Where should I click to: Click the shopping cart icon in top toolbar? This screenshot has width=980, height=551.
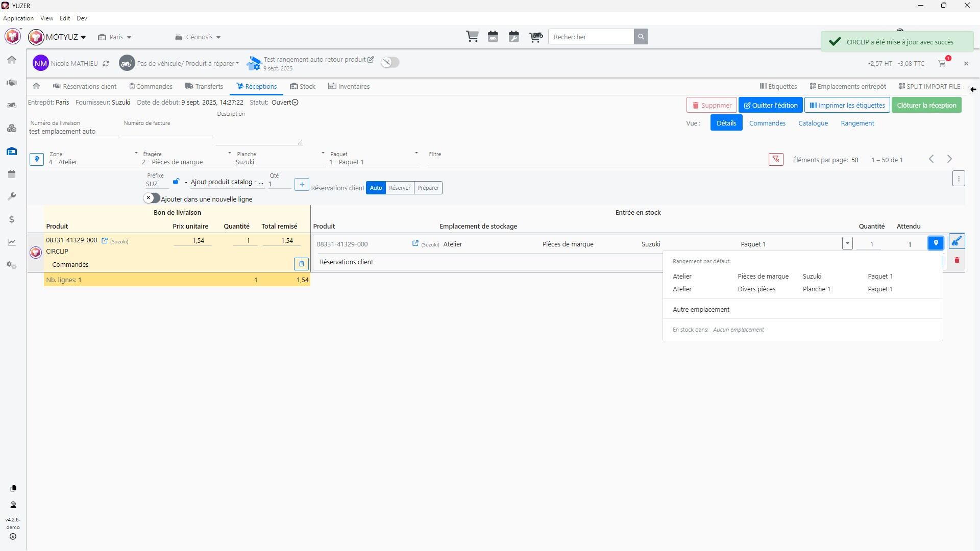[x=472, y=37]
